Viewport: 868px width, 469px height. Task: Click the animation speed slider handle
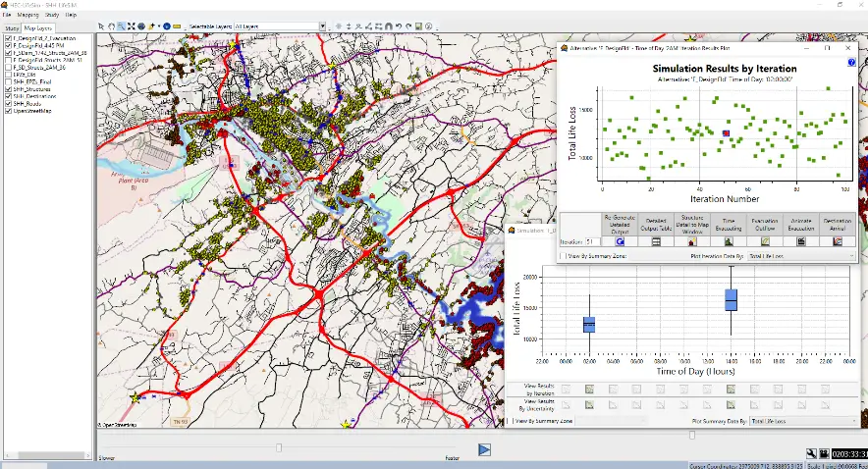point(279,448)
